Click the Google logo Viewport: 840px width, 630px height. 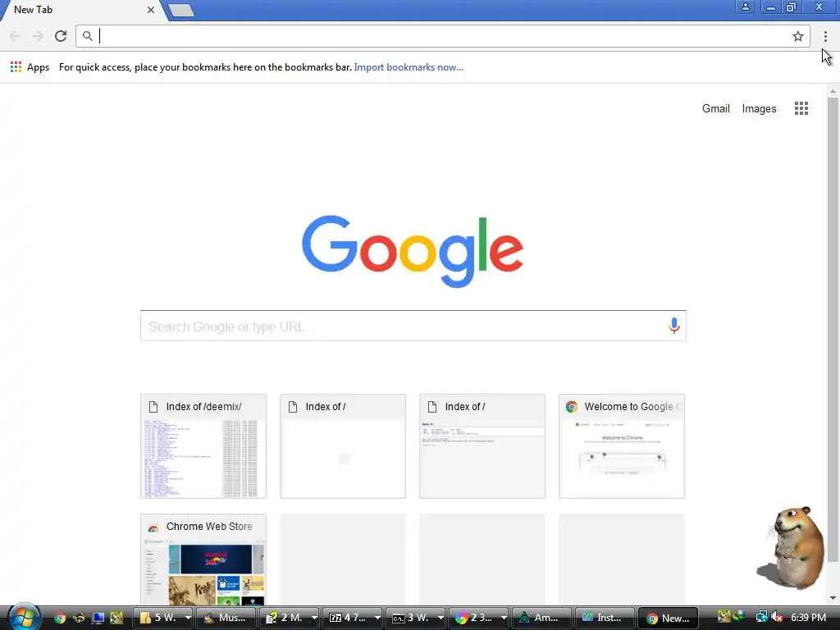point(413,251)
